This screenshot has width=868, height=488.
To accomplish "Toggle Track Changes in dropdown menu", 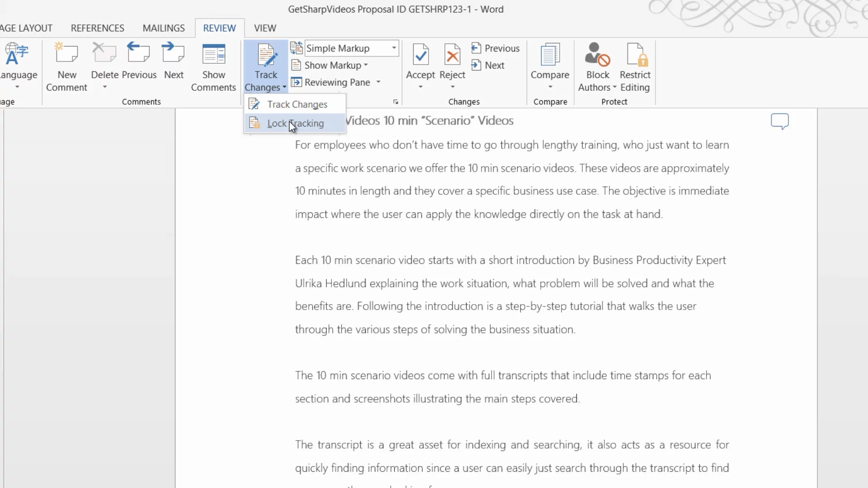I will (297, 104).
